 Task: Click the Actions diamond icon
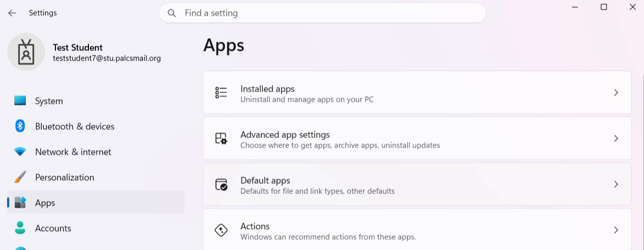(x=221, y=230)
